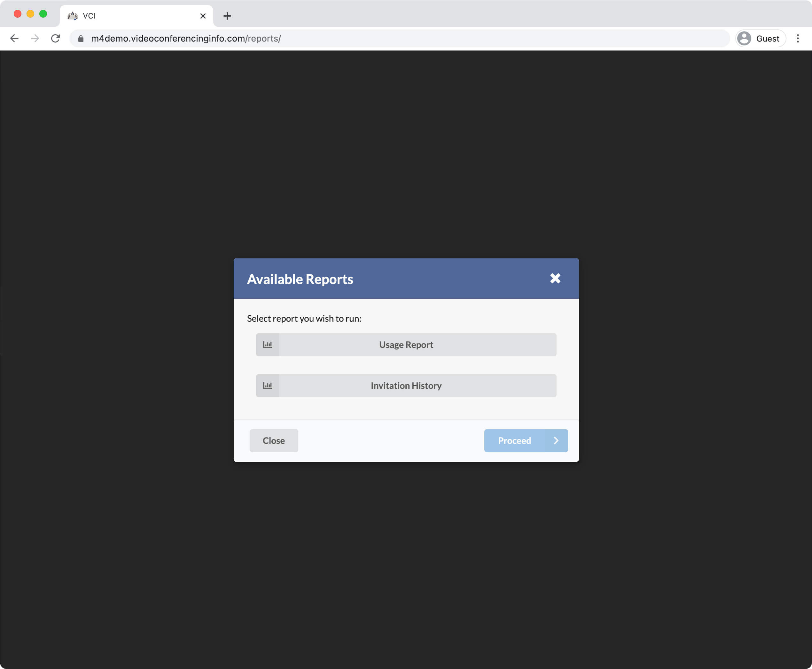
Task: Click the bar chart icon next to Usage Report
Action: (x=268, y=345)
